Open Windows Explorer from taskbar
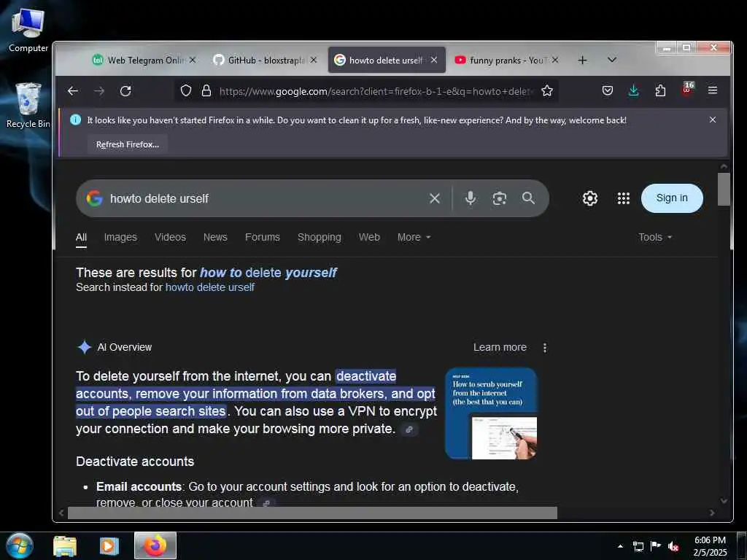Screen dimensions: 747x560 coord(65,545)
